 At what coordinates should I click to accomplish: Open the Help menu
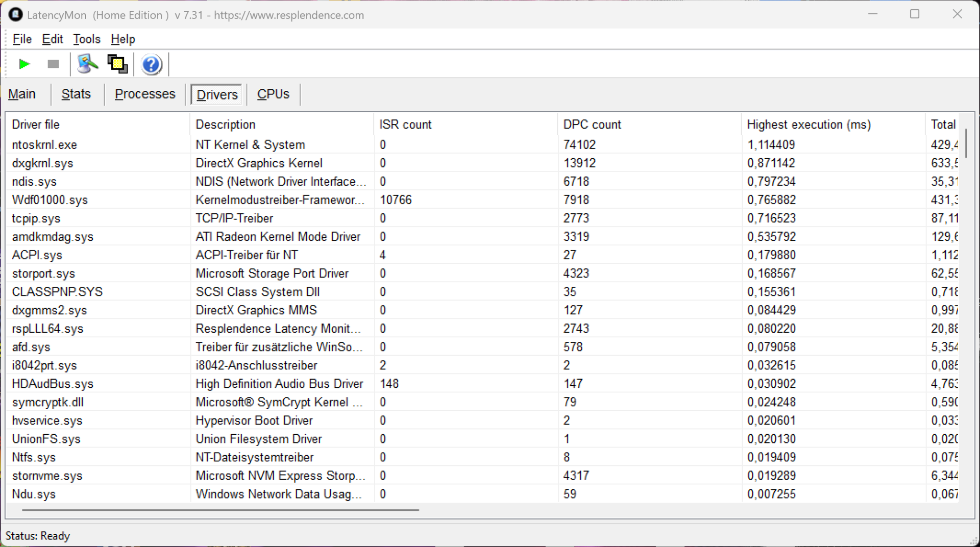(x=123, y=39)
